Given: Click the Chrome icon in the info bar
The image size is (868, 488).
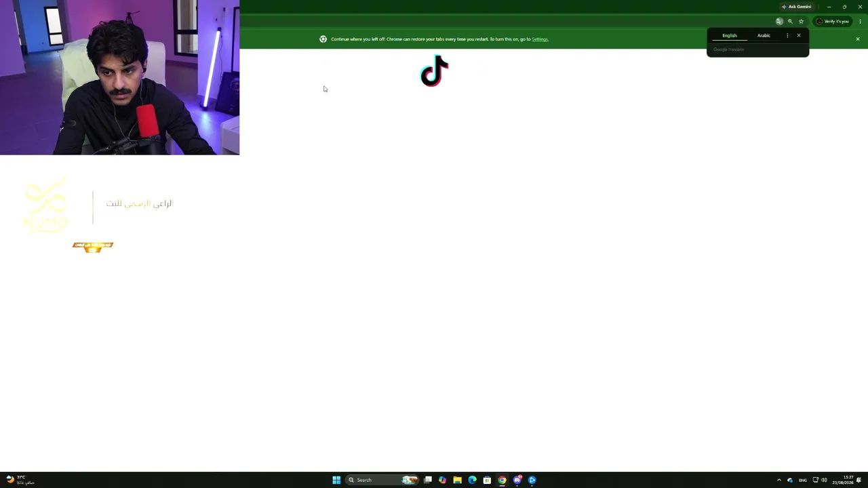Looking at the screenshot, I should coord(323,39).
